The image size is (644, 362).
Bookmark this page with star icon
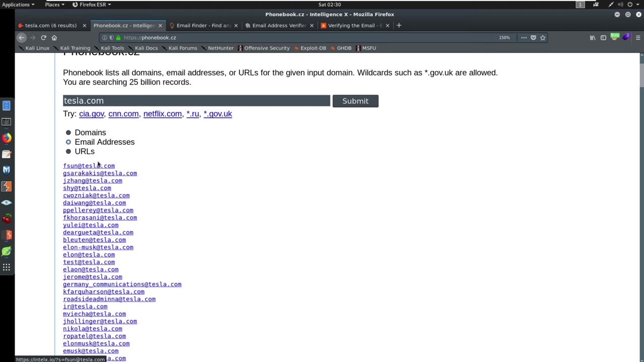point(542,38)
